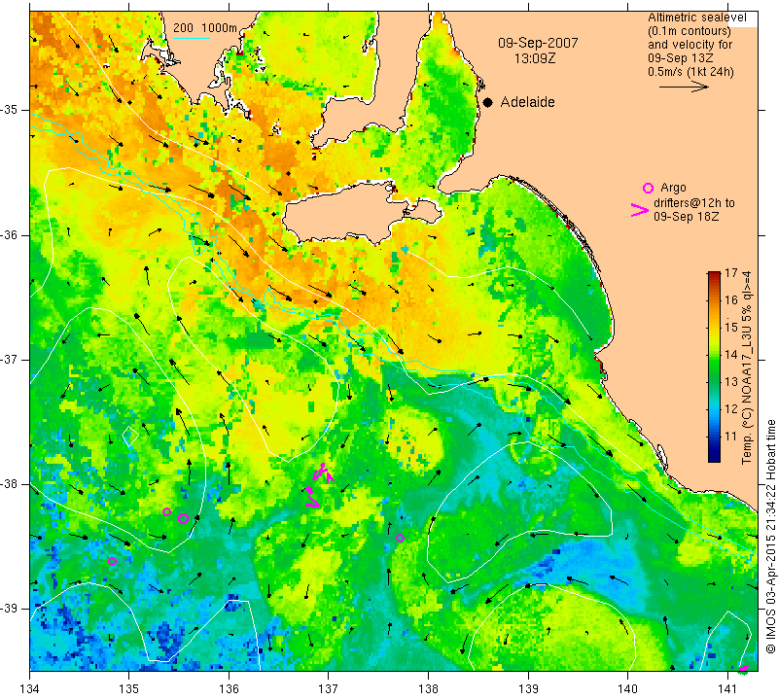The image size is (778, 700).
Task: Click the 0.5m/s velocity scale arrow
Action: [684, 87]
